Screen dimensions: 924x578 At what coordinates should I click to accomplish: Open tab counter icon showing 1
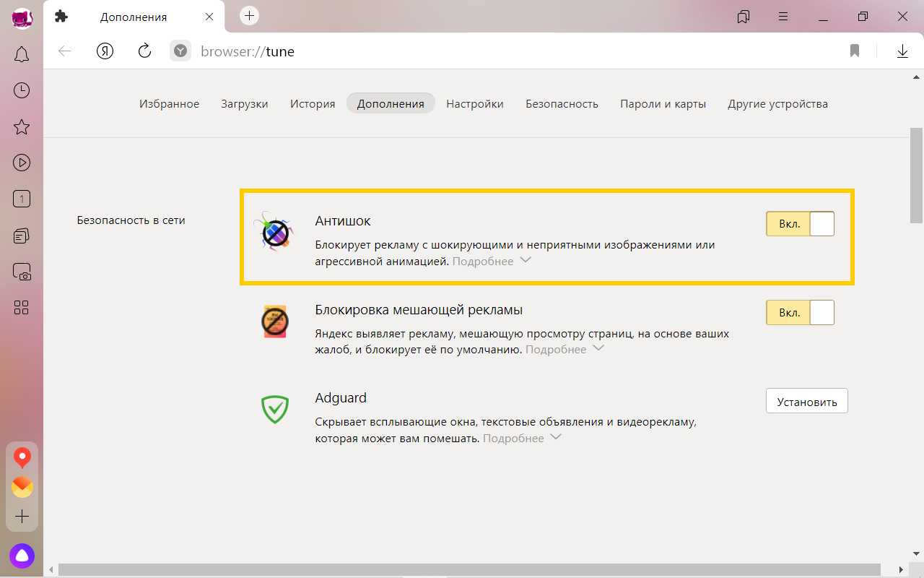tap(22, 199)
